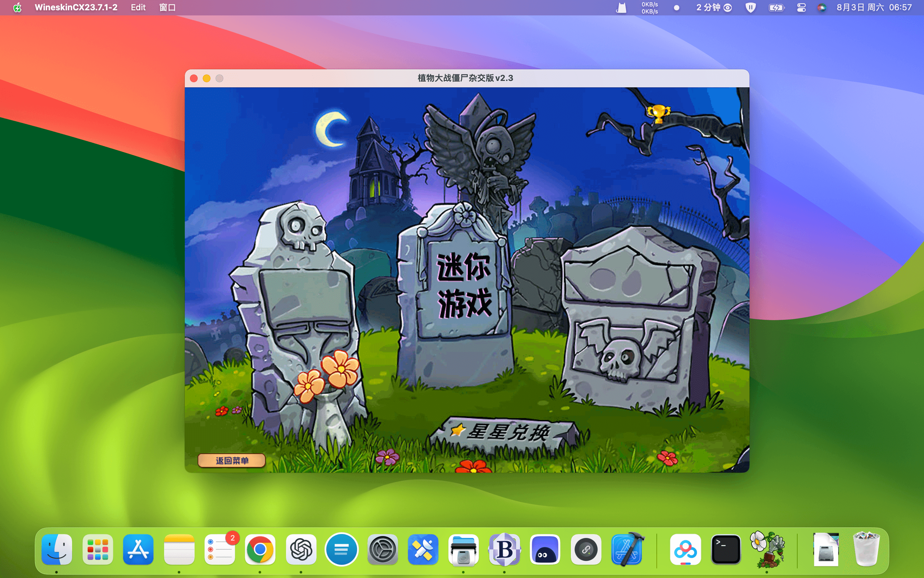Open the 窗口 window menu
This screenshot has width=924, height=578.
pyautogui.click(x=167, y=8)
